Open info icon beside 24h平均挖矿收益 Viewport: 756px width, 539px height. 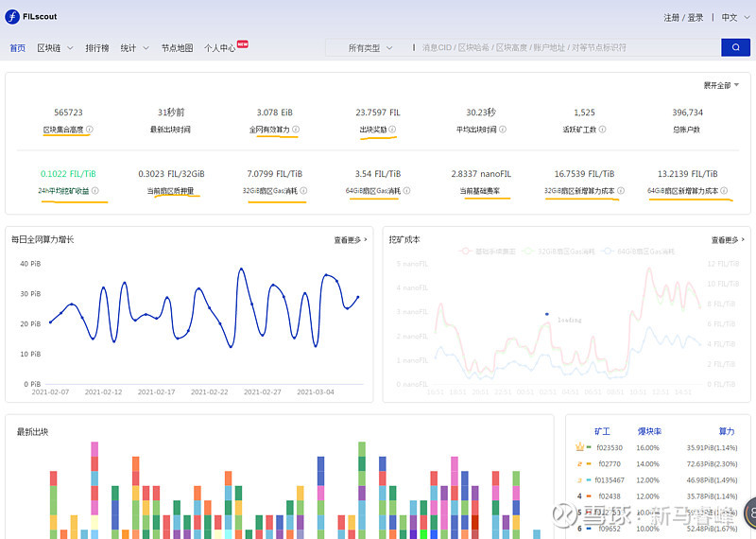95,191
